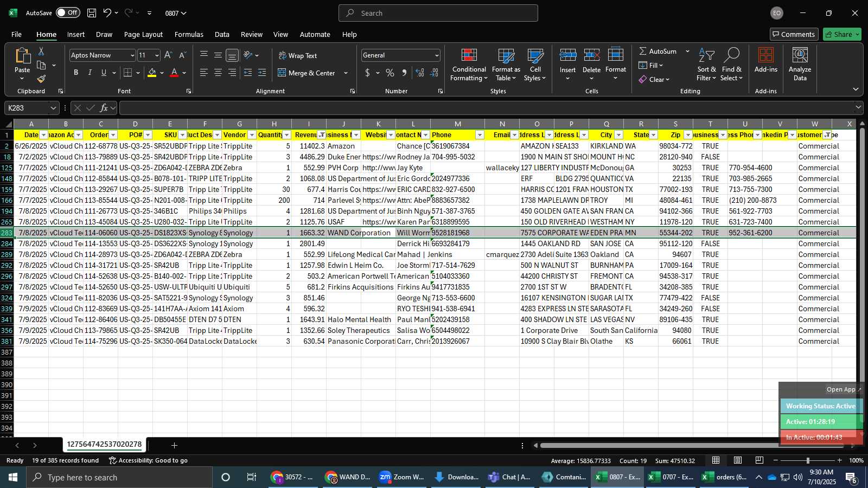Apply Bold formatting
This screenshot has width=868, height=488.
click(76, 73)
